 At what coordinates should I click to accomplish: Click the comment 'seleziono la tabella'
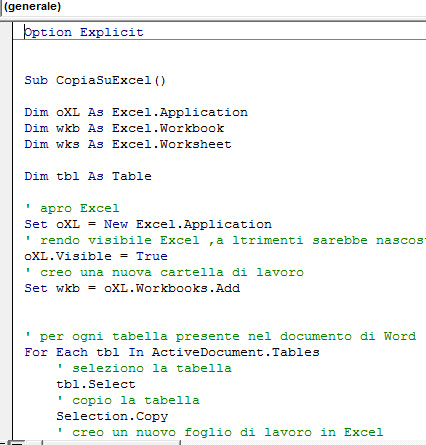click(144, 368)
